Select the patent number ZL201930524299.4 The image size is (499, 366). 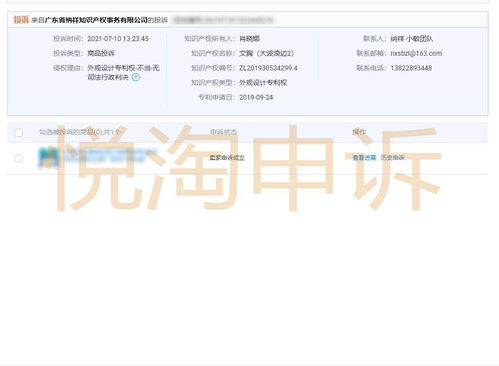point(268,68)
